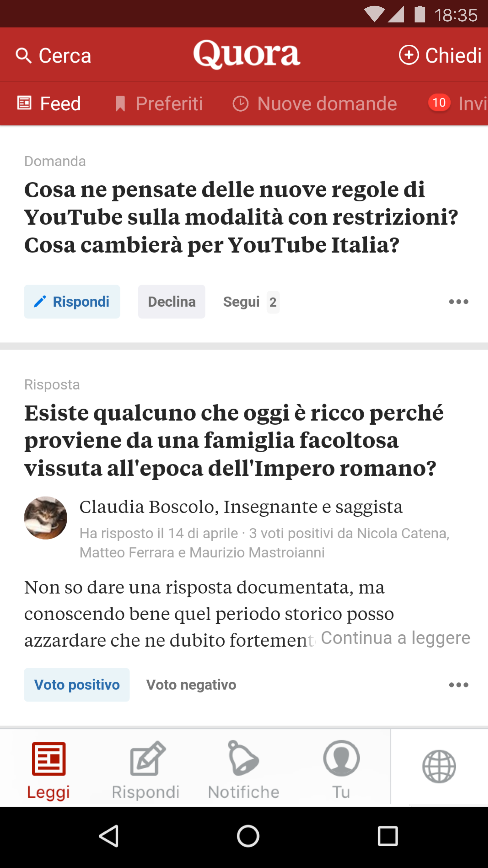The image size is (488, 868).
Task: Open the Tu profile icon
Action: tap(342, 758)
